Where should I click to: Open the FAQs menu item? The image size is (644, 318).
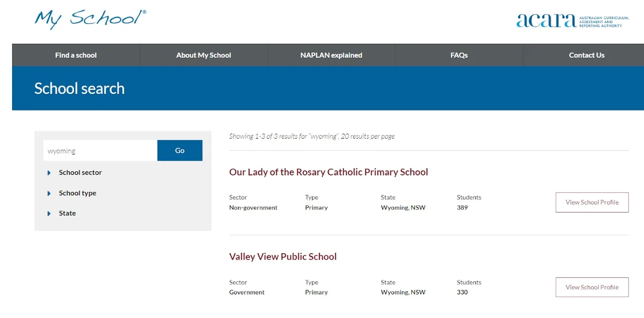pos(459,55)
